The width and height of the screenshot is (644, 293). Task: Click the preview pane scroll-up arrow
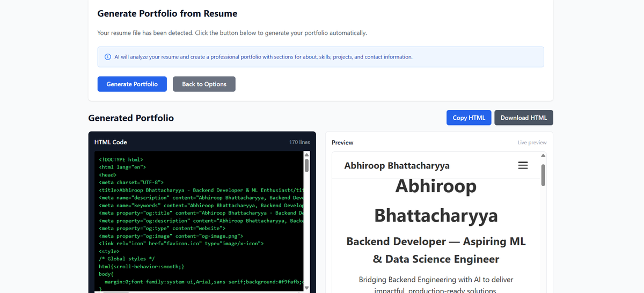543,156
